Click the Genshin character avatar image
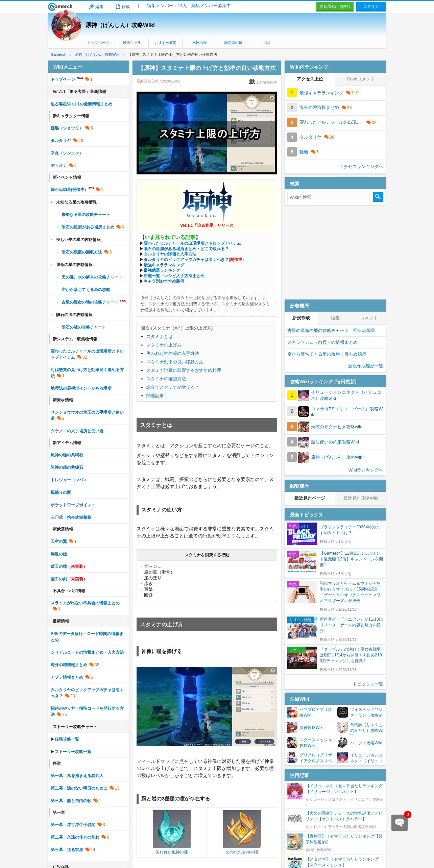The image size is (434, 868). pos(66,25)
